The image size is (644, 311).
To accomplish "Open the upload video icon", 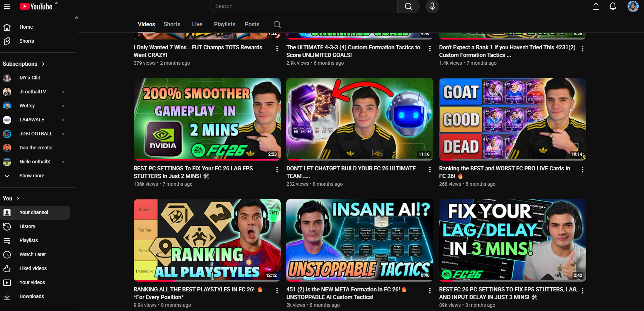I will coord(596,6).
